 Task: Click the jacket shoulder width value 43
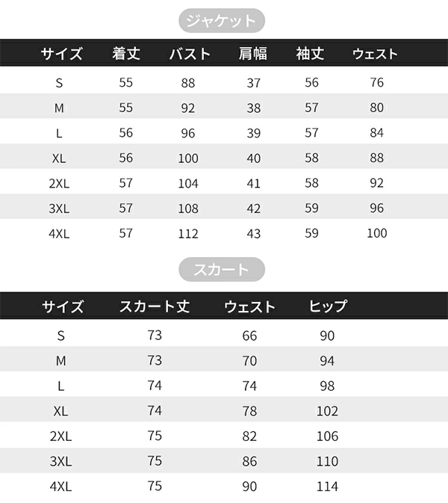[x=254, y=234]
